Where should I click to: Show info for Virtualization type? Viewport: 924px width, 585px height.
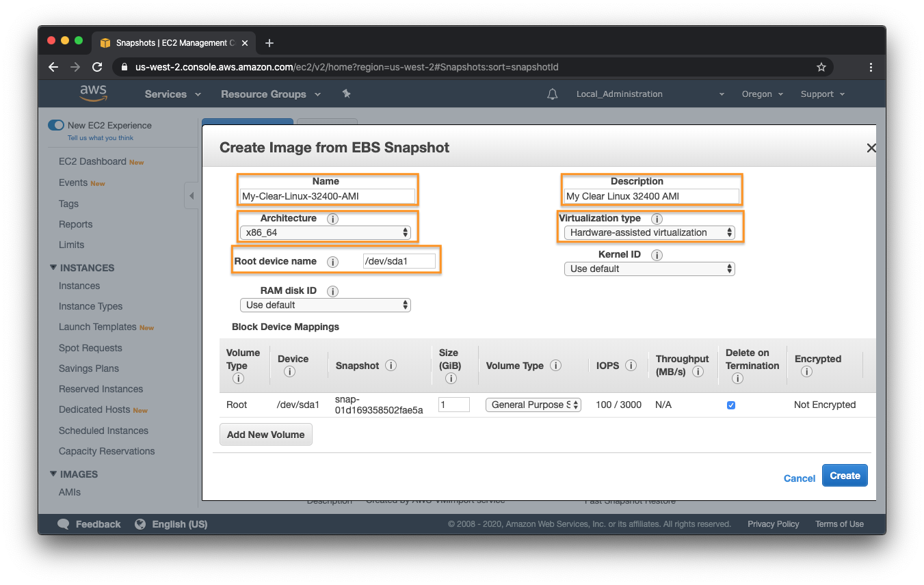click(x=657, y=219)
